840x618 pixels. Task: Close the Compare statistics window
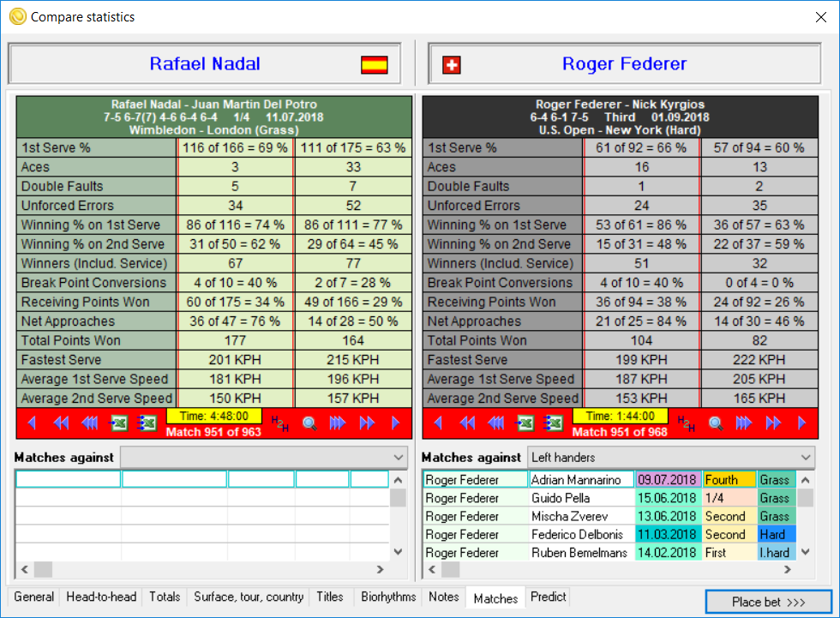click(821, 17)
